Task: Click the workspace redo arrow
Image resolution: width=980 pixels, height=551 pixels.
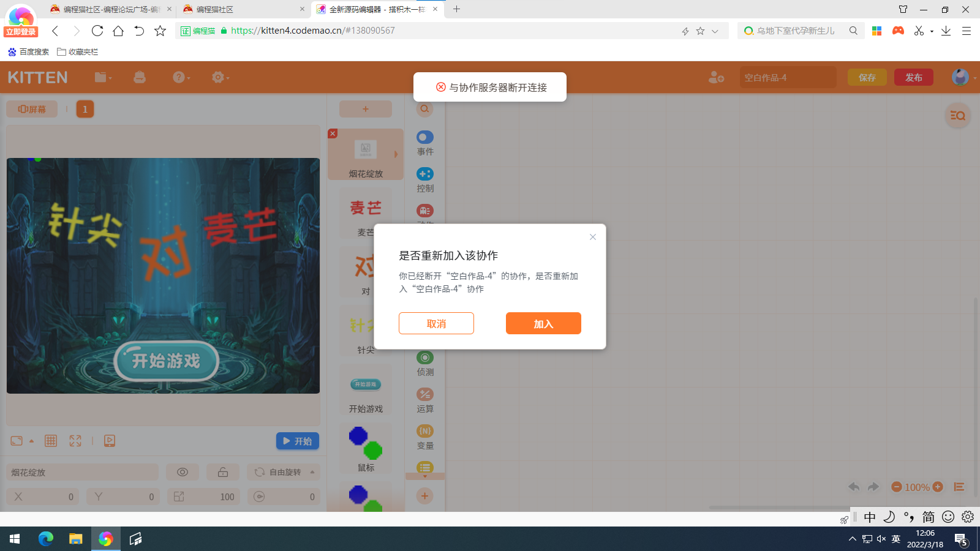Action: click(873, 487)
